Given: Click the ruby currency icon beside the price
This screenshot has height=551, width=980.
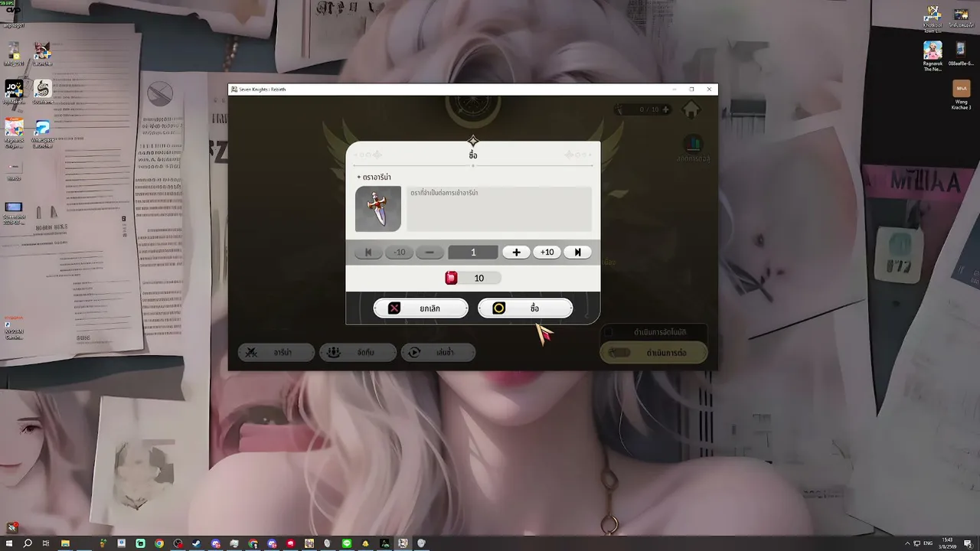Looking at the screenshot, I should coord(451,278).
